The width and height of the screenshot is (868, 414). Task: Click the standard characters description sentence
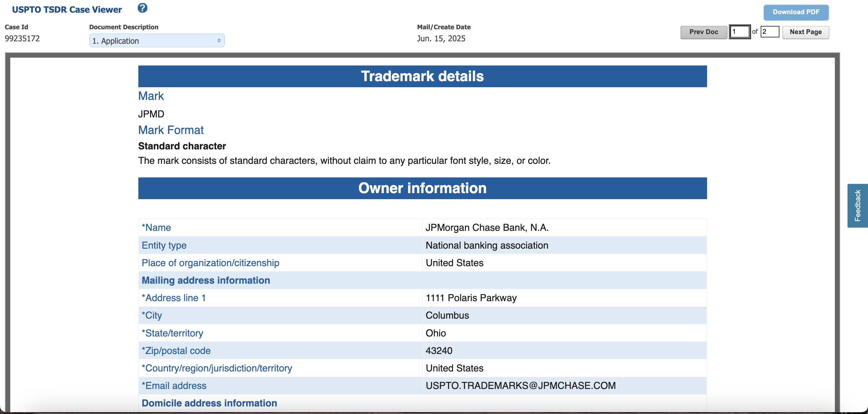click(x=344, y=161)
